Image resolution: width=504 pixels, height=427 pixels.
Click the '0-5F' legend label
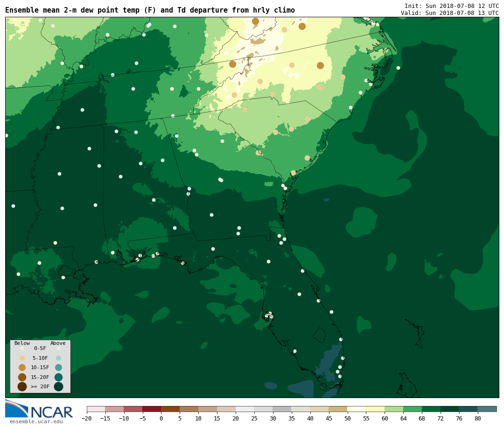pos(40,348)
